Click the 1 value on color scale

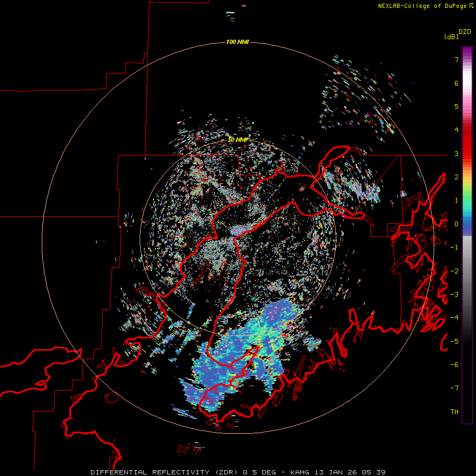coord(456,200)
